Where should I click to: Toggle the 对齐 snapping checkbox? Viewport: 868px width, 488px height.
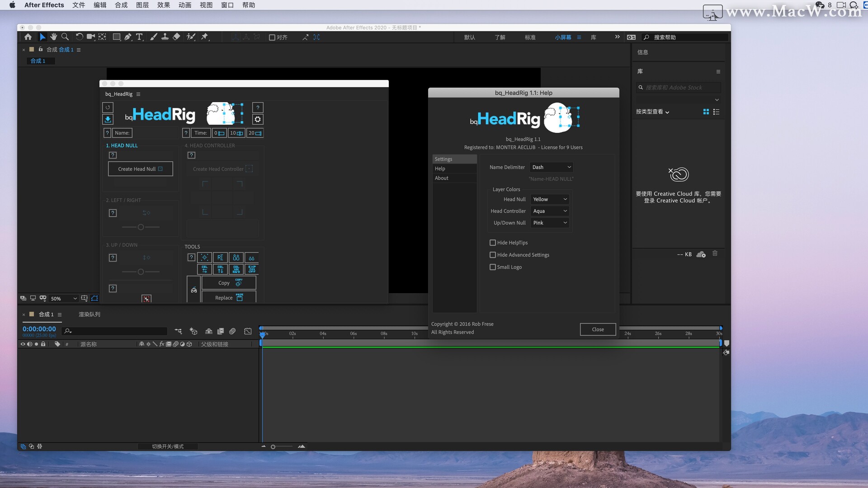click(x=272, y=38)
